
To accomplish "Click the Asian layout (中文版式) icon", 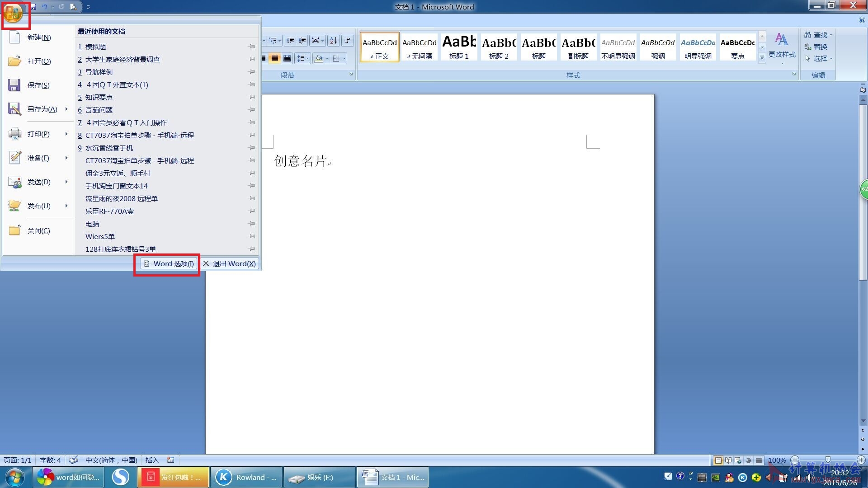I will coord(317,41).
